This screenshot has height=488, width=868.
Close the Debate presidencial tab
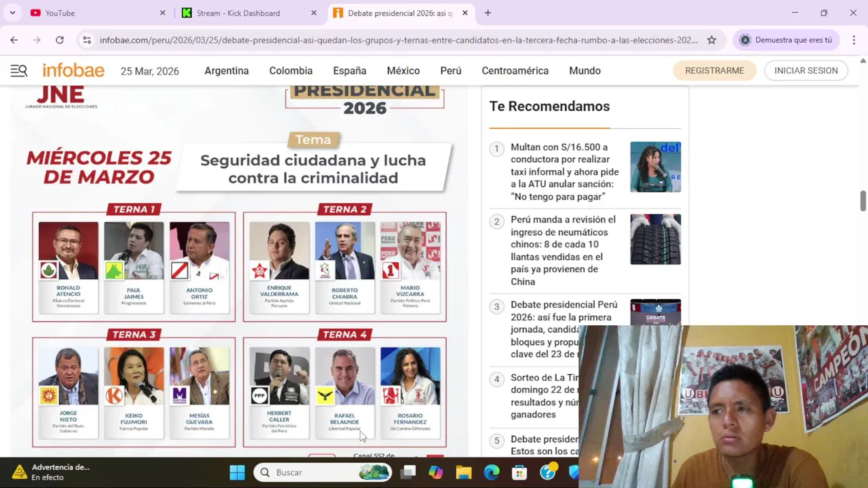coord(465,13)
